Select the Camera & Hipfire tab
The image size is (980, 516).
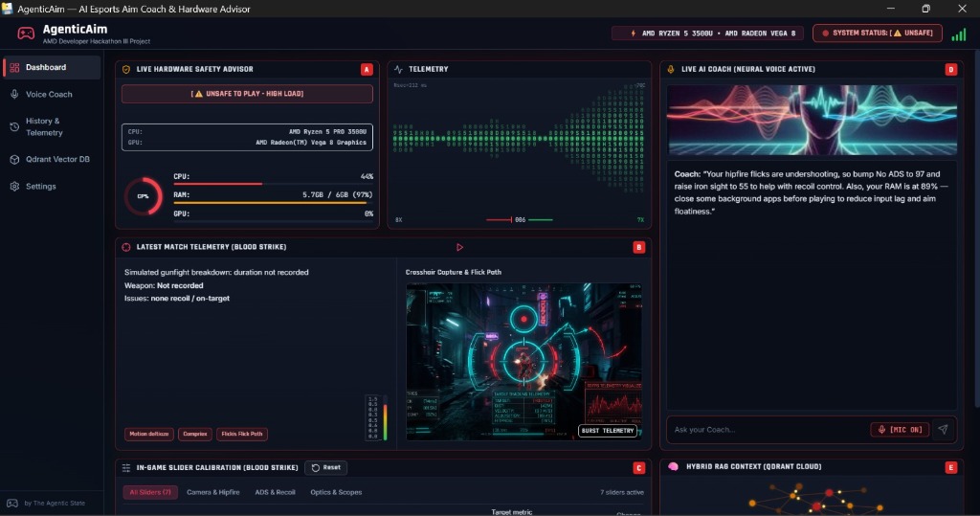pyautogui.click(x=213, y=493)
